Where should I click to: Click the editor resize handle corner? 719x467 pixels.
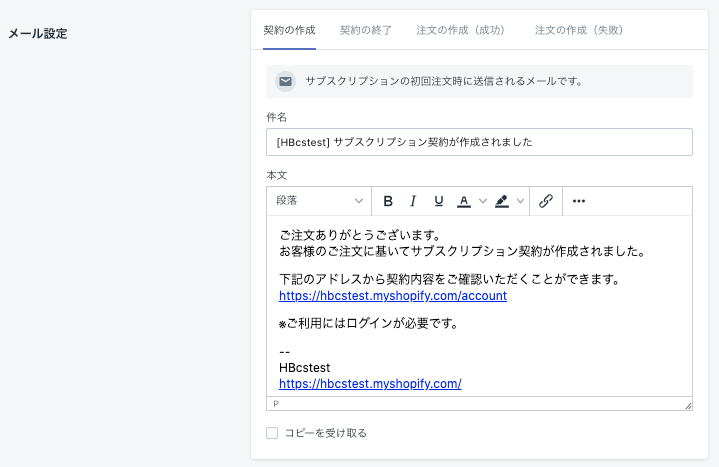coord(688,406)
